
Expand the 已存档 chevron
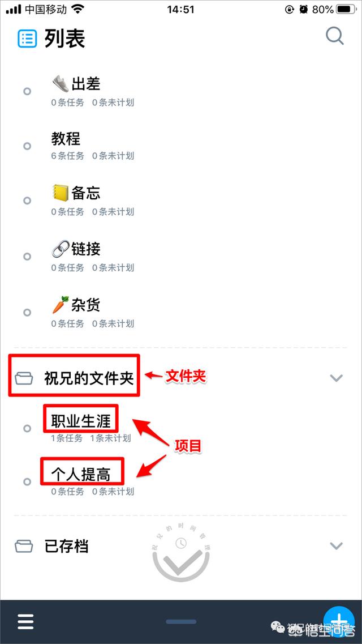pos(336,546)
